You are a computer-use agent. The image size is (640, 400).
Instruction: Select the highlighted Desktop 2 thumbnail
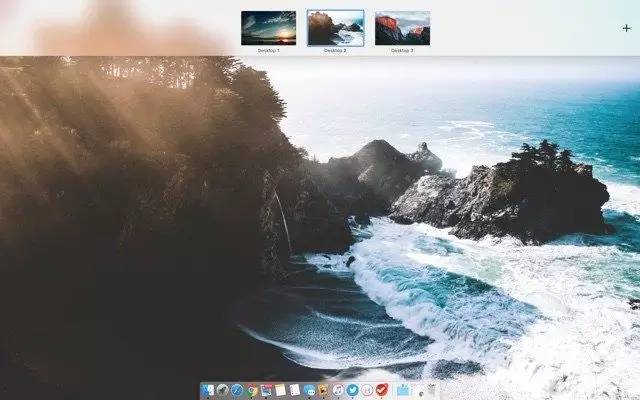pos(335,28)
